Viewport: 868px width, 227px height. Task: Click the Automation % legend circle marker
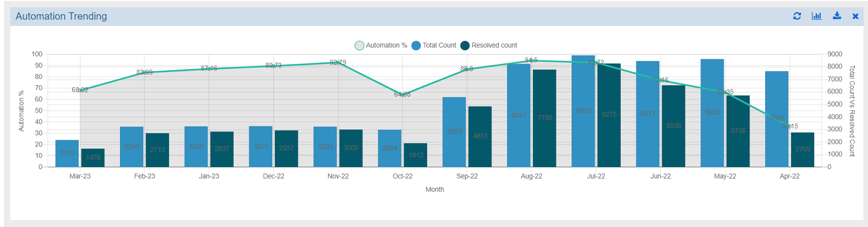360,46
